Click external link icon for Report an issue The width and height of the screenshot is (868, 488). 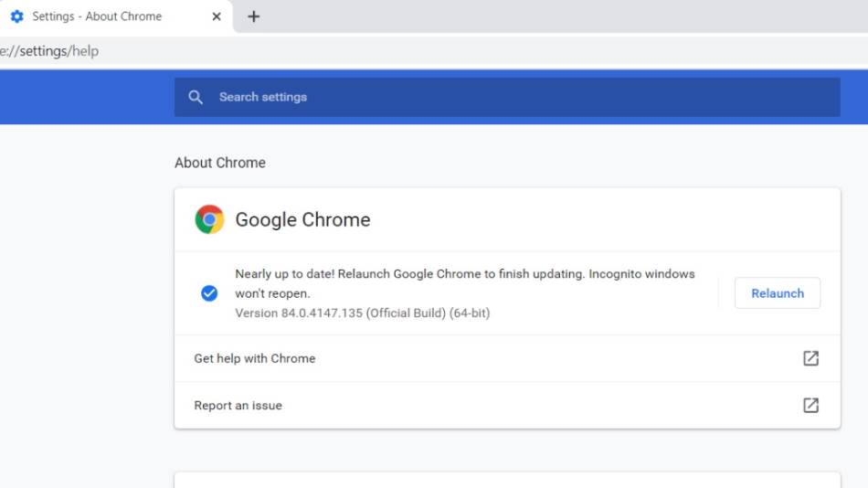tap(810, 406)
